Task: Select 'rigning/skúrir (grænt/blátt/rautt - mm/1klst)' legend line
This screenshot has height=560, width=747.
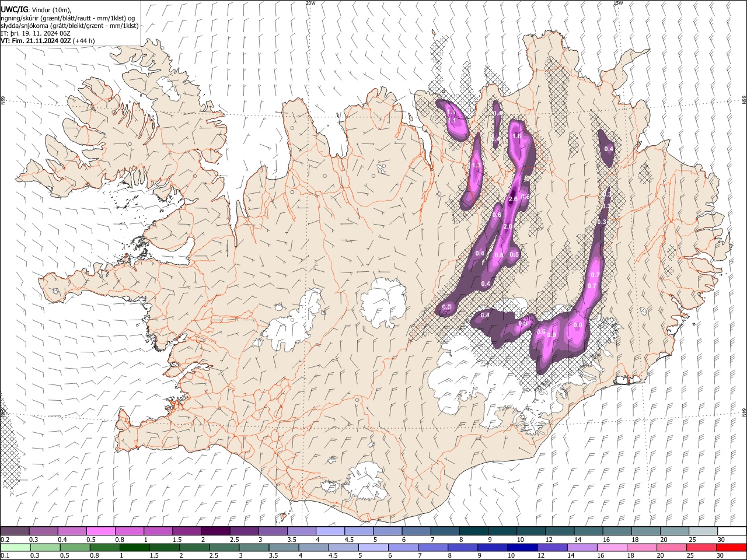Action: (x=68, y=18)
